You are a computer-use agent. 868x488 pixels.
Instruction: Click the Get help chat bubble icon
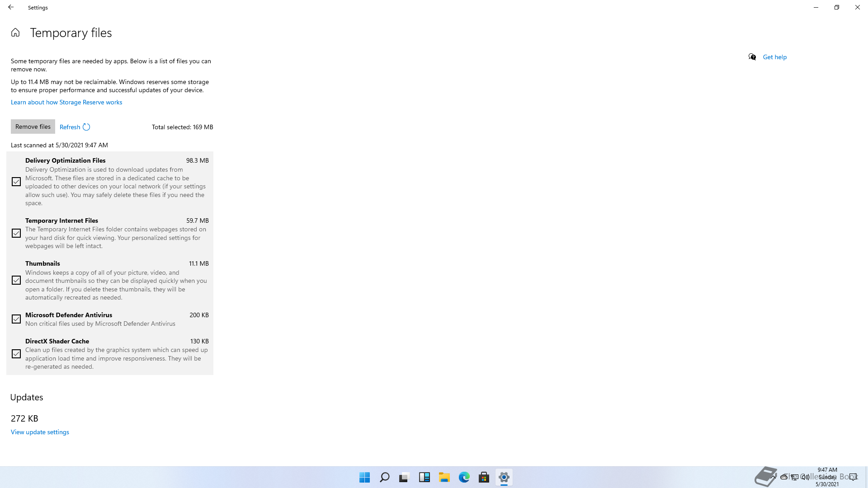(752, 57)
